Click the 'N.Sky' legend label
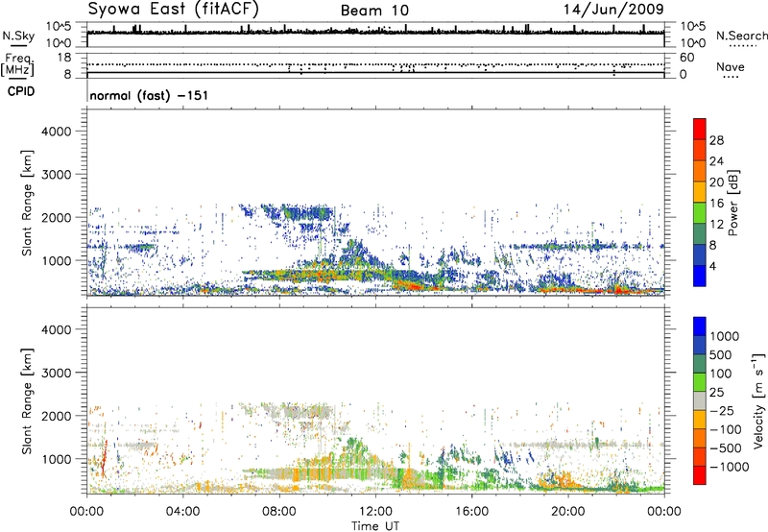 (18, 36)
